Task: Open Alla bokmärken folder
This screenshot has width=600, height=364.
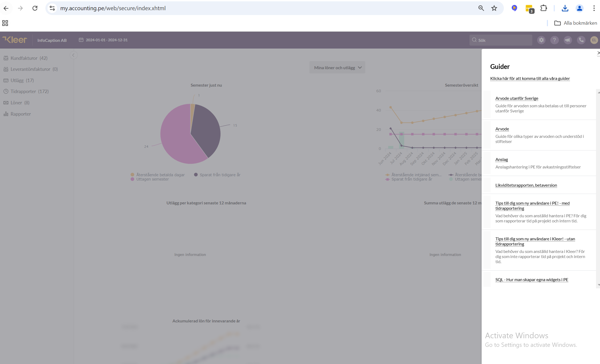Action: pos(576,23)
